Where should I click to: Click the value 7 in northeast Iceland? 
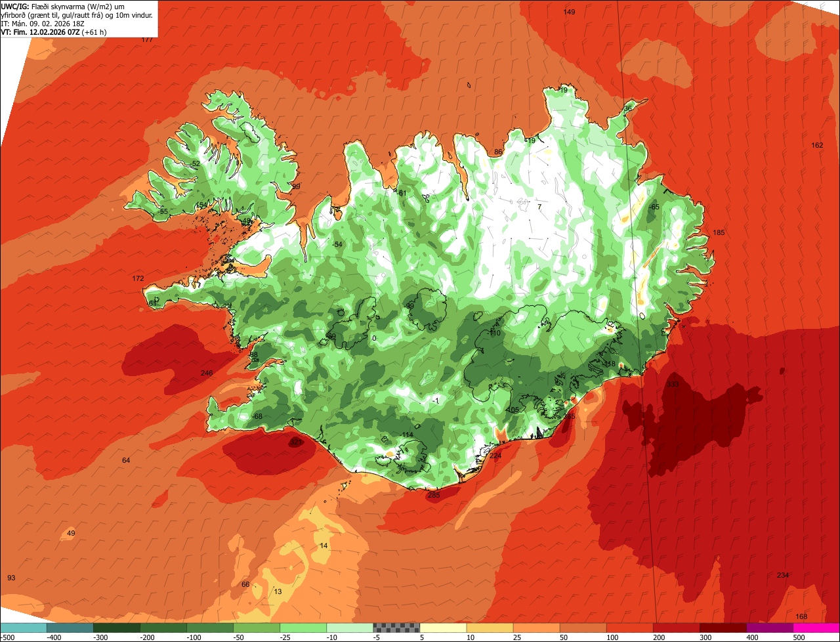click(539, 207)
